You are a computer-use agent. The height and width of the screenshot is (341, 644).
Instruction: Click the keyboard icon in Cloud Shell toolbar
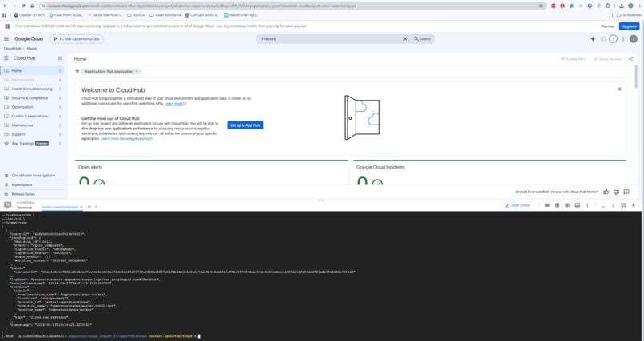pos(547,205)
